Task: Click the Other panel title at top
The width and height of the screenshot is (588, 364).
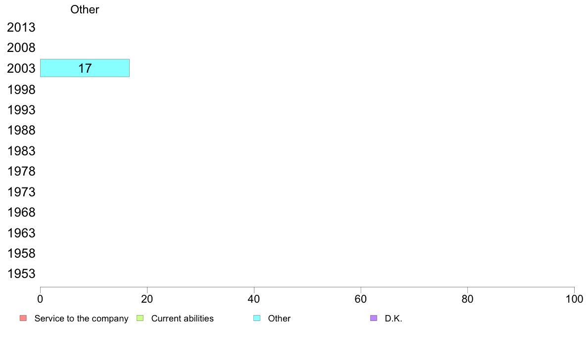Action: point(85,9)
